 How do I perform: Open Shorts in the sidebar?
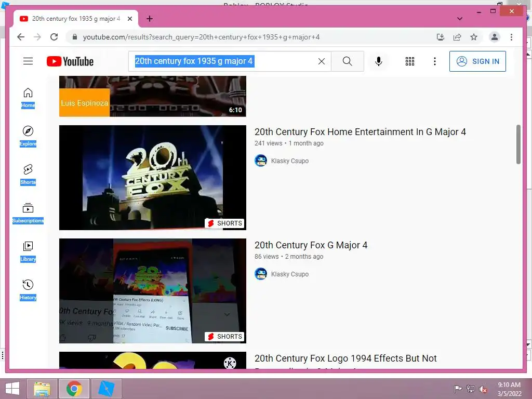(28, 175)
